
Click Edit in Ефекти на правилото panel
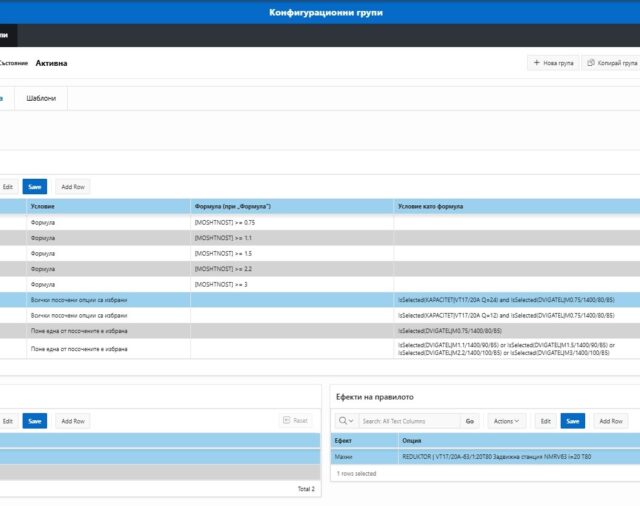coord(545,421)
